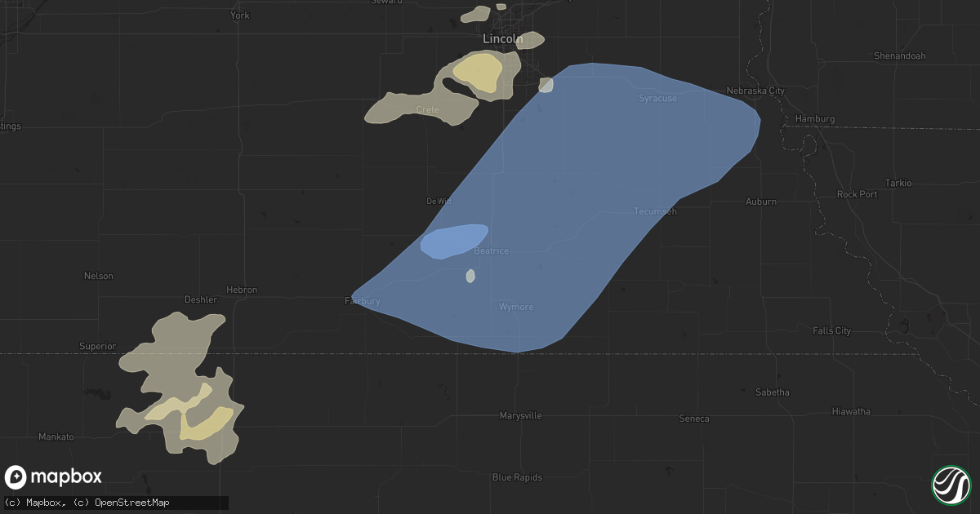Select the Wymore town label
This screenshot has width=980, height=514.
(x=516, y=307)
